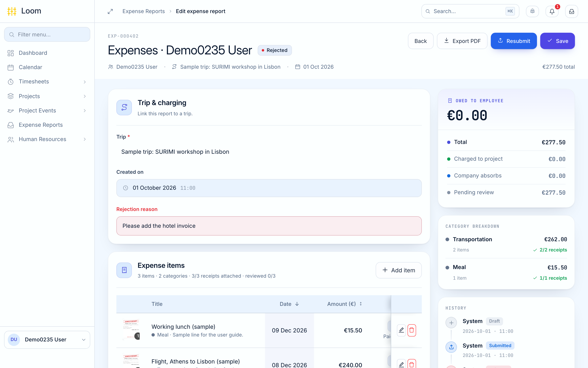Focus the top Search field

click(x=470, y=11)
